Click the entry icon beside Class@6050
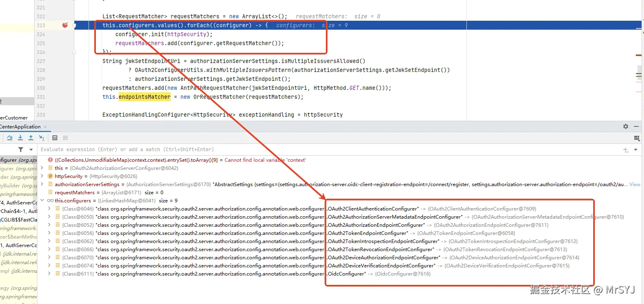Screen dimensions: 644x304 58,217
